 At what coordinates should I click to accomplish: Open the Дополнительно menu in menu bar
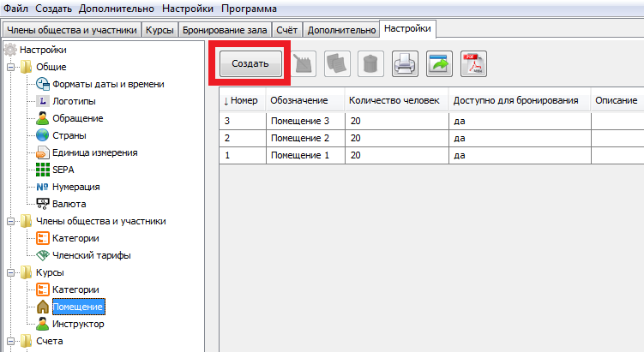click(x=117, y=9)
